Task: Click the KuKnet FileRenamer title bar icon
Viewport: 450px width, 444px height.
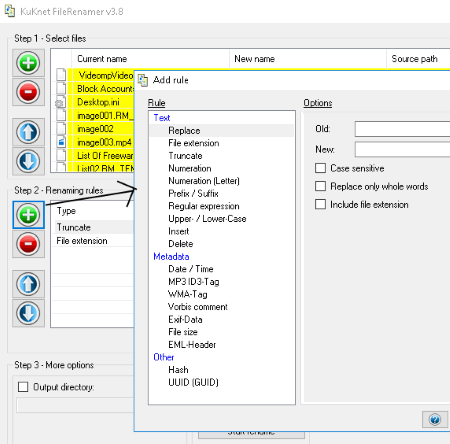Action: [x=10, y=11]
